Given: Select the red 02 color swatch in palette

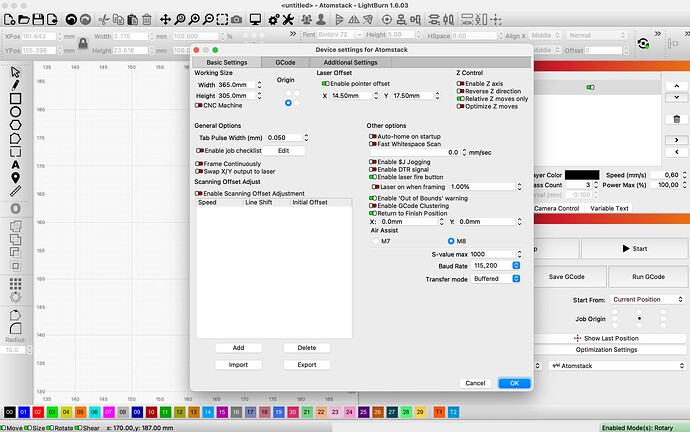Looking at the screenshot, I should pyautogui.click(x=38, y=411).
